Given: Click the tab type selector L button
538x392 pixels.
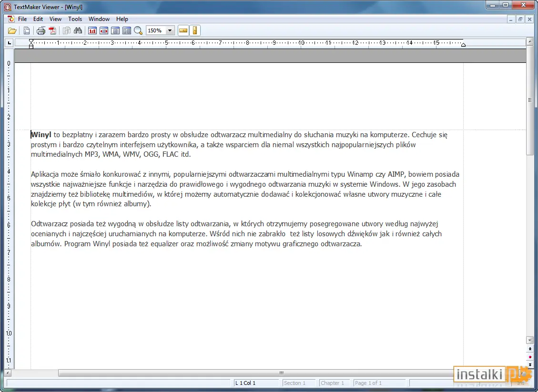Looking at the screenshot, I should 9,43.
